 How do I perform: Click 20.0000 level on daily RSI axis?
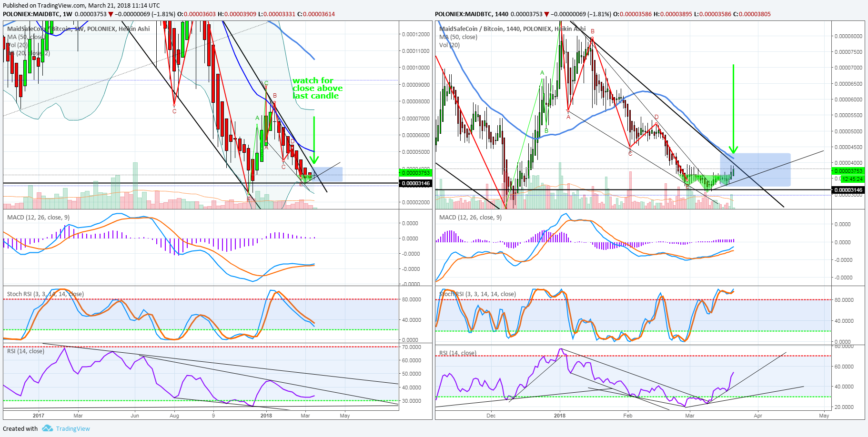(x=844, y=407)
